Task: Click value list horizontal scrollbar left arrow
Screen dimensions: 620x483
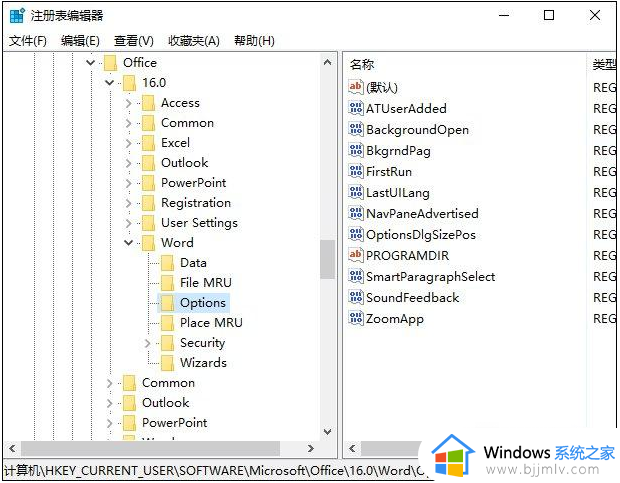Action: pos(352,449)
